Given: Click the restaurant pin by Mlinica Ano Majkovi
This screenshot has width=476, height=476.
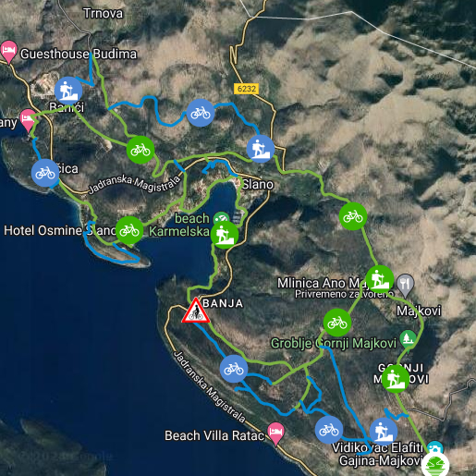Looking at the screenshot, I should pyautogui.click(x=406, y=286).
